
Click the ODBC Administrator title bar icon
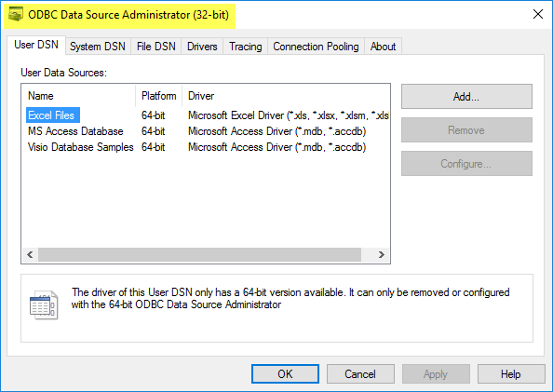coord(16,15)
